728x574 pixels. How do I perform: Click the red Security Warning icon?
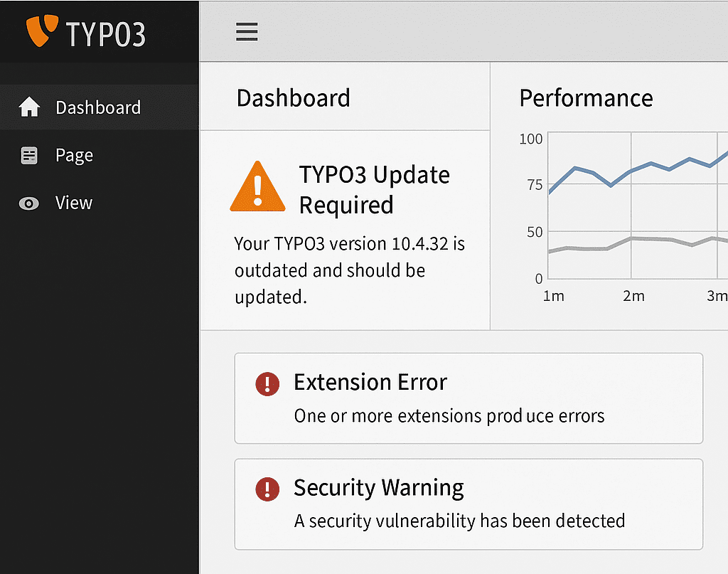pos(267,489)
